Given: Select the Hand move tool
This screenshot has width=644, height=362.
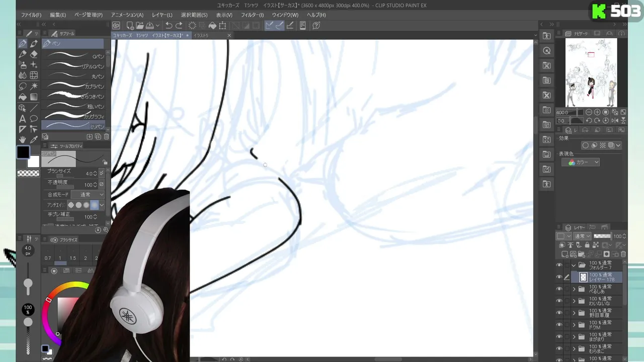Looking at the screenshot, I should [x=23, y=139].
